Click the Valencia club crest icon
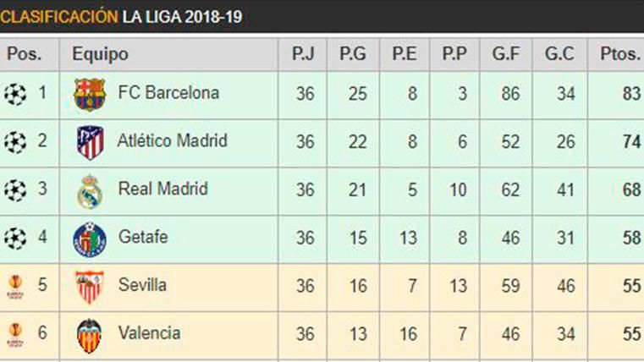The height and width of the screenshot is (362, 644). click(90, 335)
